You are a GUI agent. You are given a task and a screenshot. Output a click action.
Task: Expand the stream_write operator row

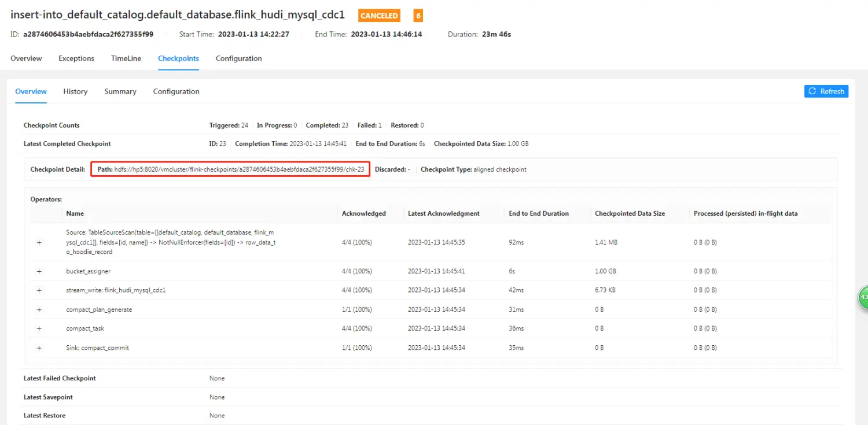click(x=39, y=290)
